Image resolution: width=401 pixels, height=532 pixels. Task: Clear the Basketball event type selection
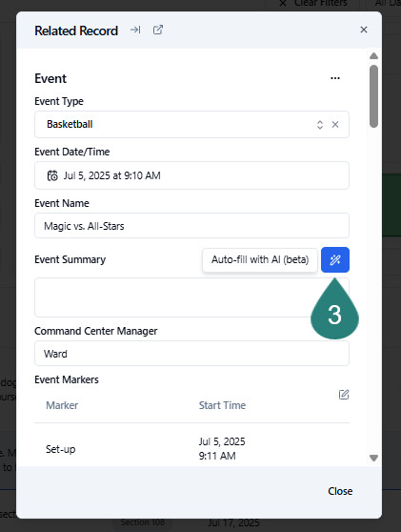(x=335, y=125)
